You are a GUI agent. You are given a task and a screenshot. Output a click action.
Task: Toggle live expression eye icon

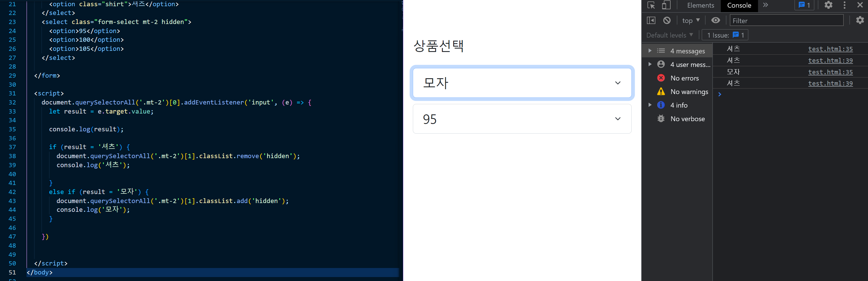click(715, 21)
